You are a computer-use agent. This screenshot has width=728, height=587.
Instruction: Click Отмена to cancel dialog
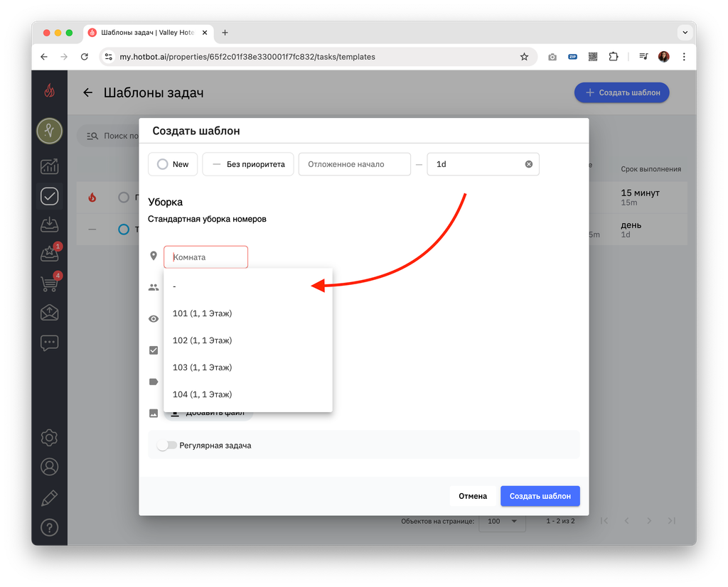pyautogui.click(x=473, y=496)
